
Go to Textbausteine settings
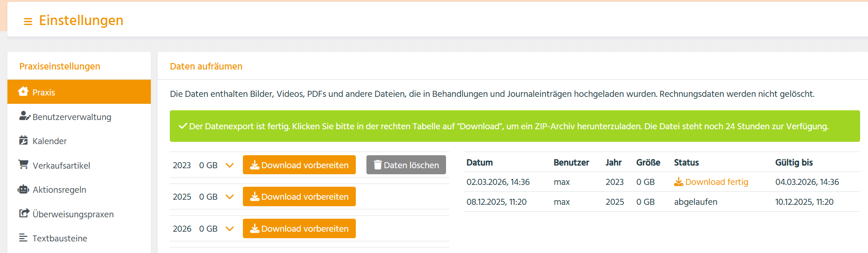coord(60,238)
